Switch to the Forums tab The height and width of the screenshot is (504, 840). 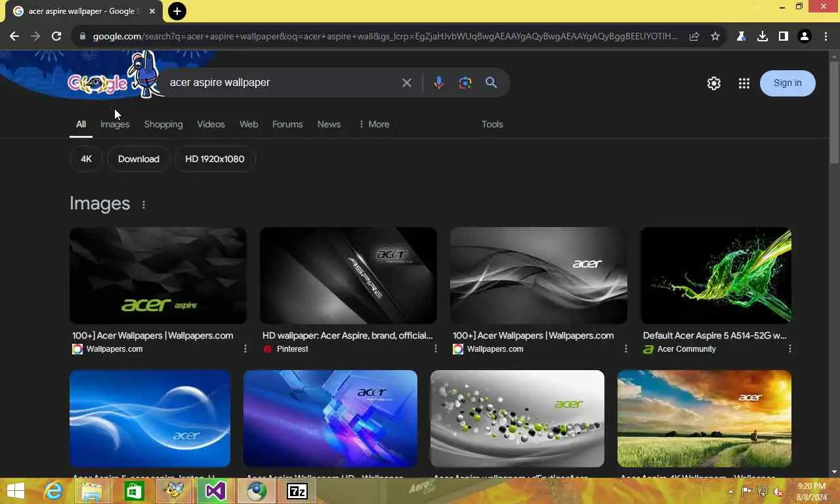pyautogui.click(x=287, y=124)
